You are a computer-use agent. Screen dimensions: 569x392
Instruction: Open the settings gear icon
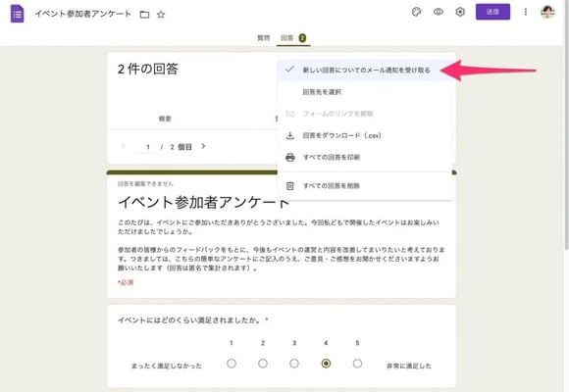tap(460, 12)
